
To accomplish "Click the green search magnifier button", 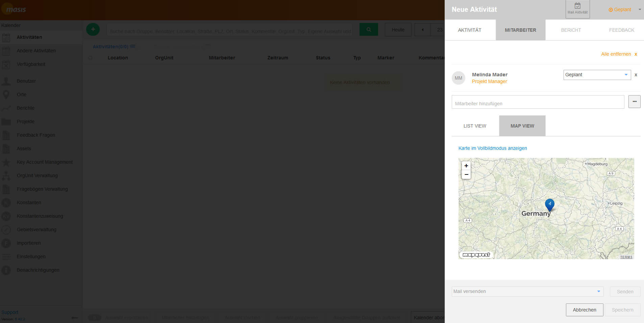I will pyautogui.click(x=369, y=30).
